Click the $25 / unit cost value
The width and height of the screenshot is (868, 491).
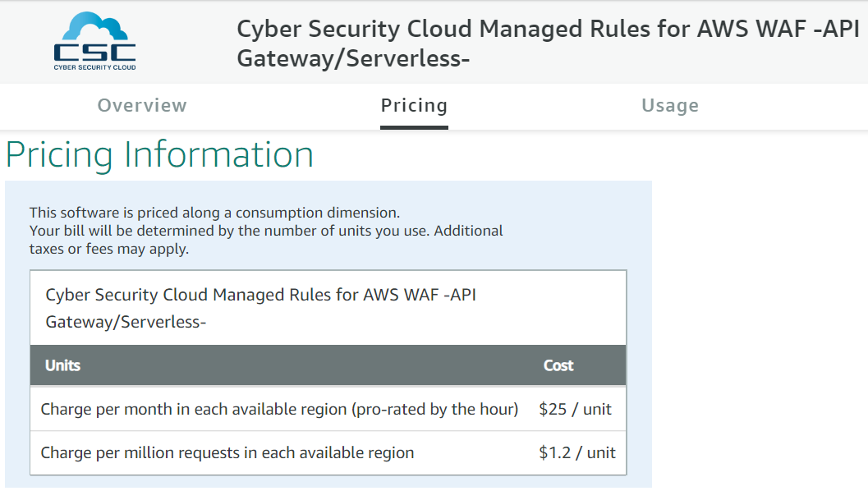click(575, 409)
